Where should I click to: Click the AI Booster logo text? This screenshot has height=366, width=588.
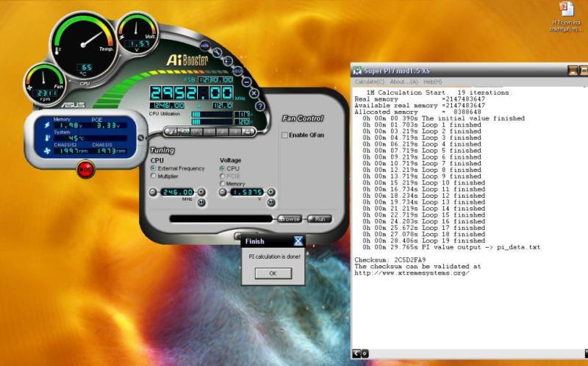coord(187,60)
